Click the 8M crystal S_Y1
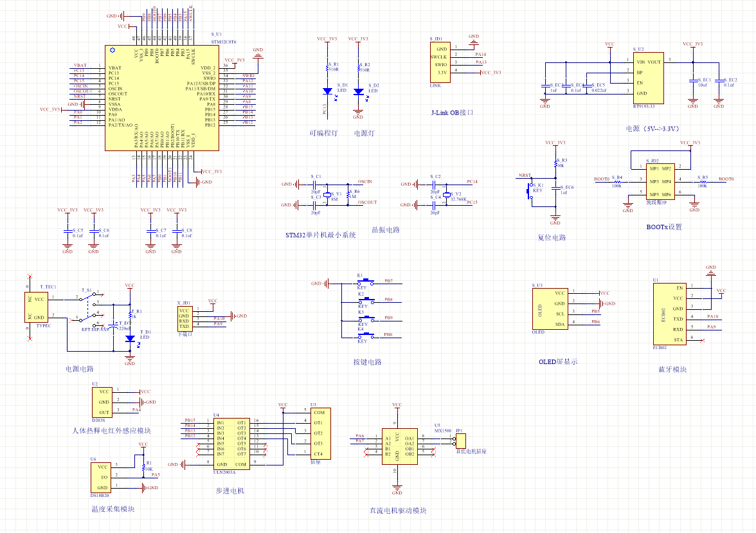The image size is (756, 533). click(327, 195)
